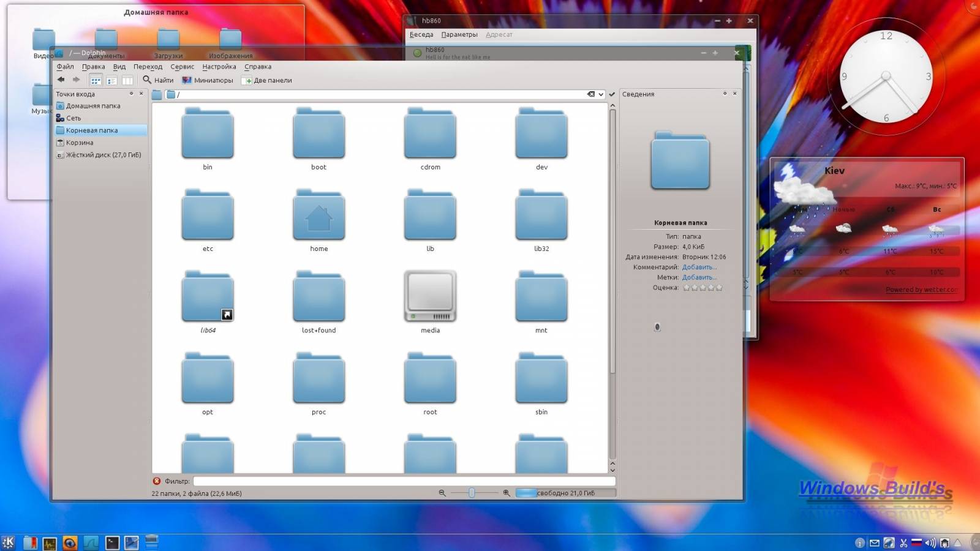Select the home folder icon
This screenshot has height=551, width=980.
(318, 216)
